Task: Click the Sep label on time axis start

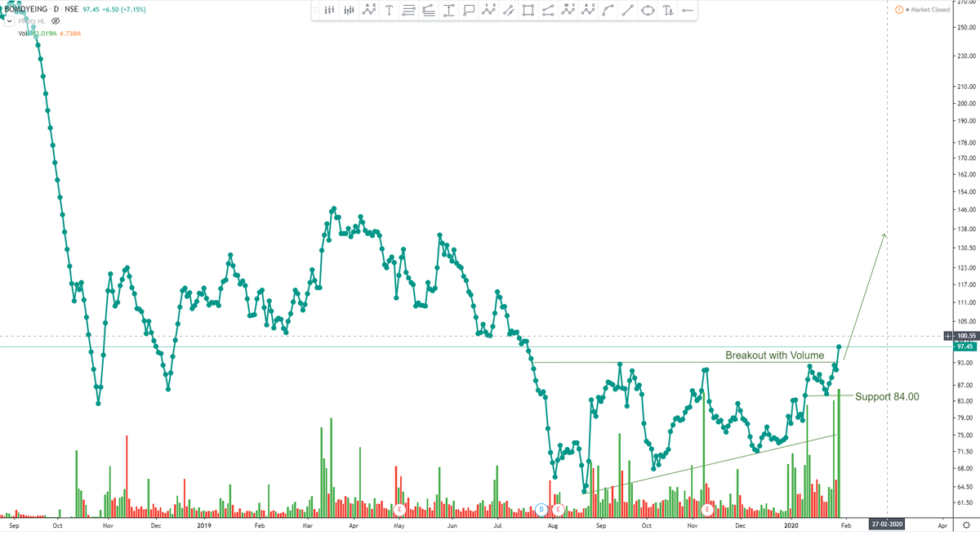Action: (14, 528)
